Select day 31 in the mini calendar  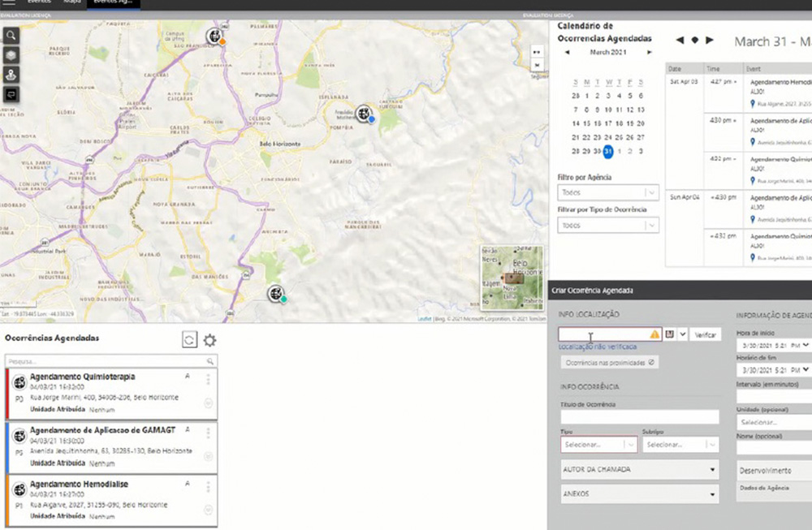(608, 151)
